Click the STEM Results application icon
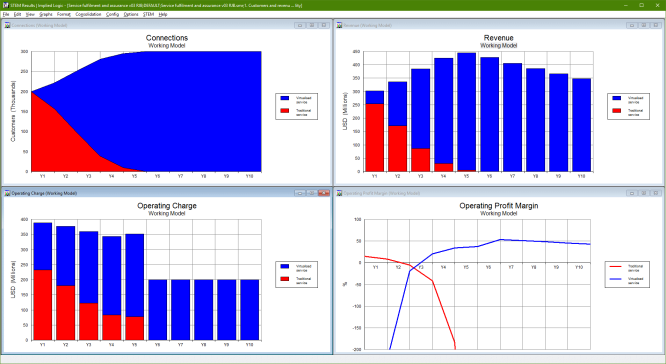The width and height of the screenshot is (666, 364). coord(5,5)
